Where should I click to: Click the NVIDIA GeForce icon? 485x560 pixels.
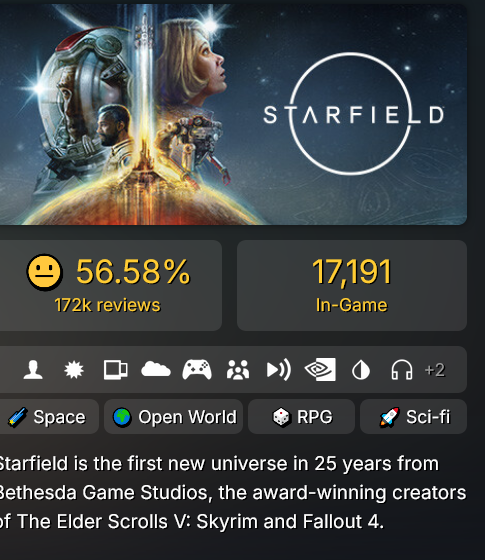pyautogui.click(x=320, y=369)
